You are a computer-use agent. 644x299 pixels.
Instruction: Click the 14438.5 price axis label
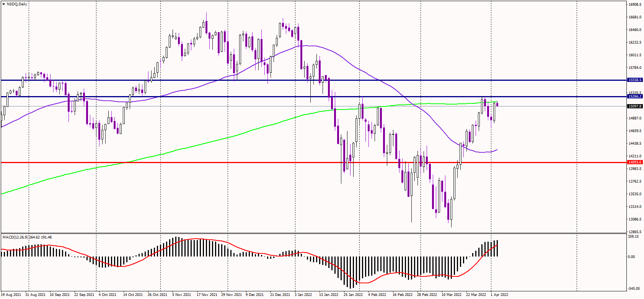pos(635,144)
